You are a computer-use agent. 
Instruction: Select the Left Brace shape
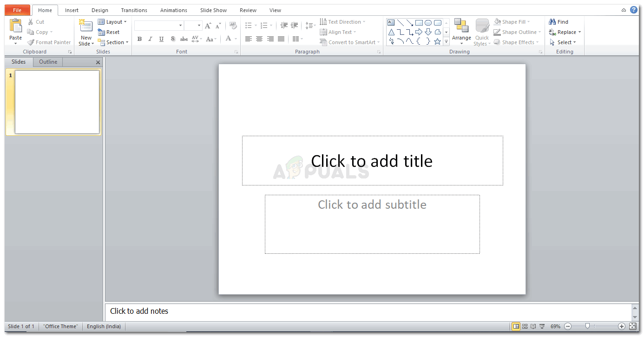tap(419, 41)
